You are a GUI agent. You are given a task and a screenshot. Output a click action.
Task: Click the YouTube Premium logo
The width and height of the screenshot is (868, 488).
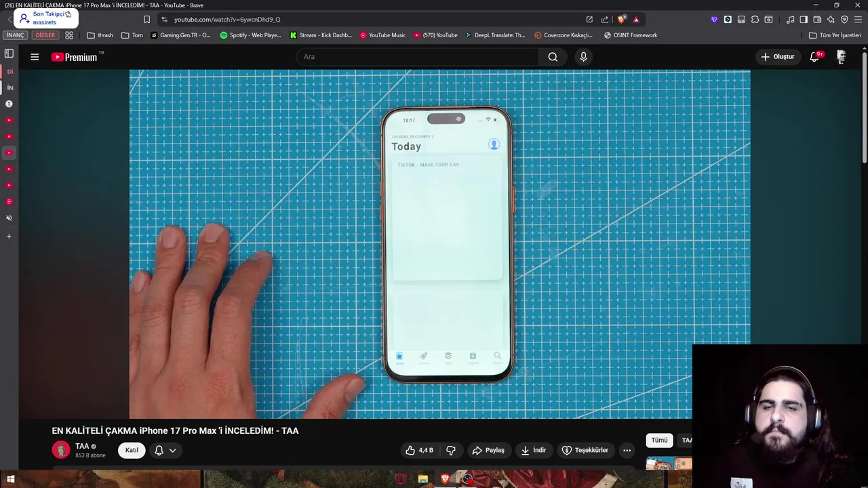(x=75, y=57)
